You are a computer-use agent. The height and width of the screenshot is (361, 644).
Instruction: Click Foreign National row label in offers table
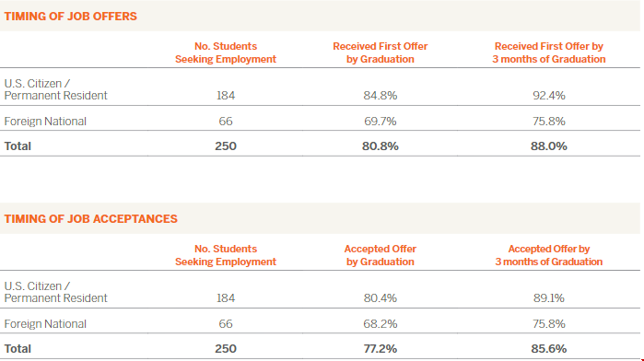45,122
